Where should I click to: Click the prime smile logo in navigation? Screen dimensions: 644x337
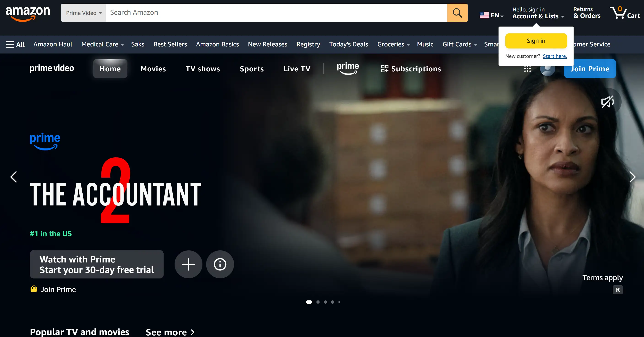[x=348, y=68]
